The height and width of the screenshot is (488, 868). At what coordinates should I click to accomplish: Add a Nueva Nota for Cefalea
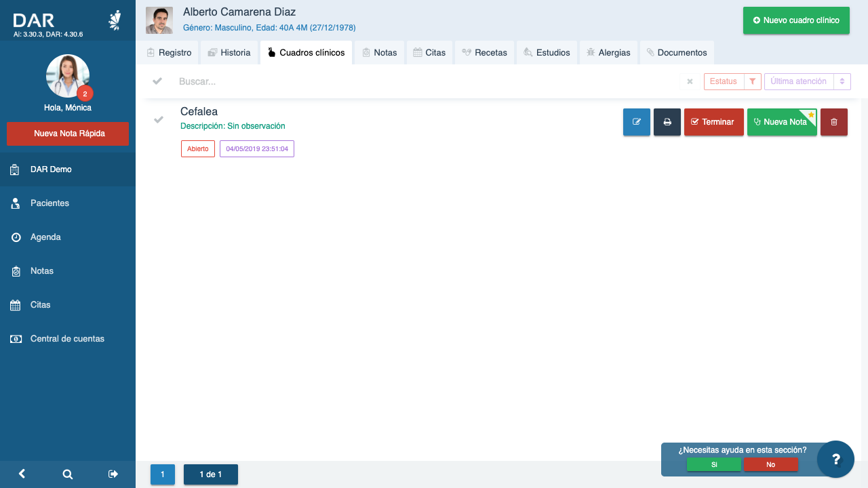pos(782,122)
